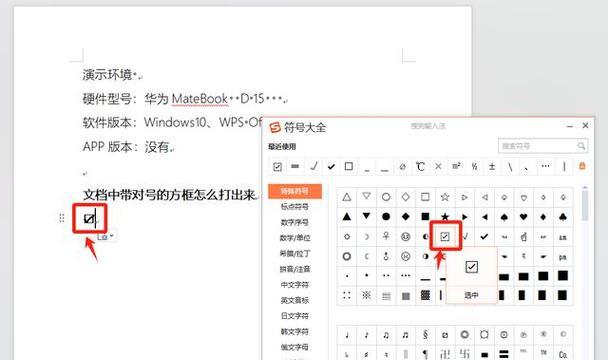The width and height of the screenshot is (608, 360).
Task: Insert the solid upward triangle ▲
Action: [x=347, y=217]
